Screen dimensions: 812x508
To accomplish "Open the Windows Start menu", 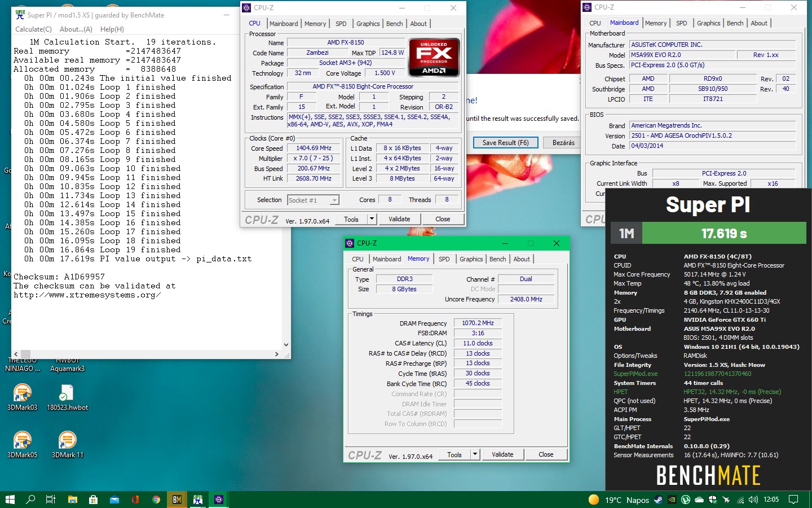I will pyautogui.click(x=10, y=500).
